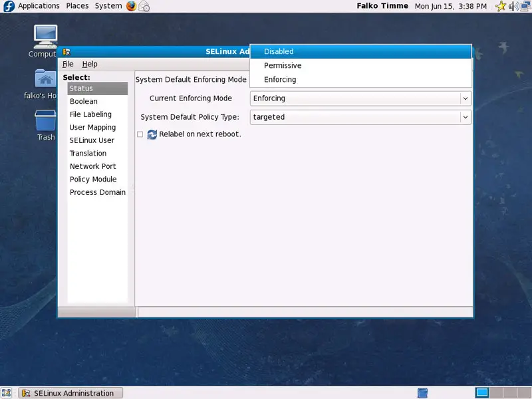Open falko's Home folder icon

45,78
